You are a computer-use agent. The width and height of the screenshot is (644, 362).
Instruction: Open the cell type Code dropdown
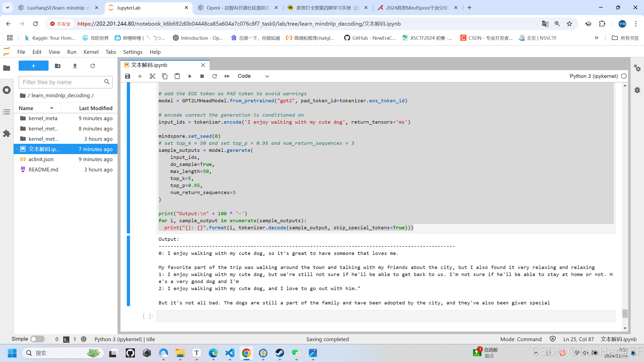253,76
